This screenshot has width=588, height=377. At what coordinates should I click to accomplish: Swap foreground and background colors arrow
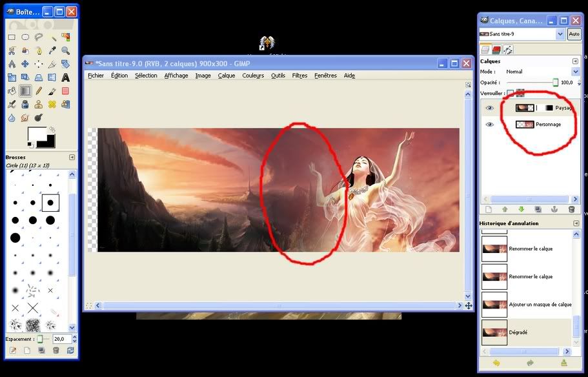[x=52, y=129]
